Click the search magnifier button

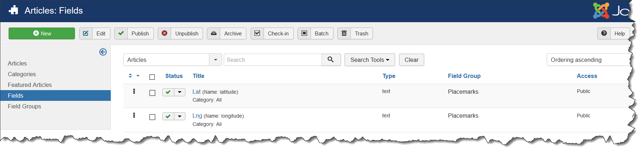pos(331,60)
